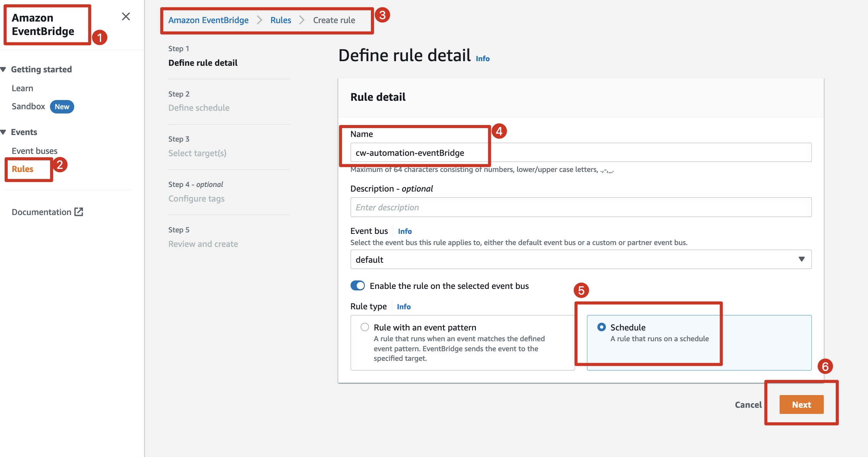Open Event buses in the side navigation

pyautogui.click(x=35, y=151)
